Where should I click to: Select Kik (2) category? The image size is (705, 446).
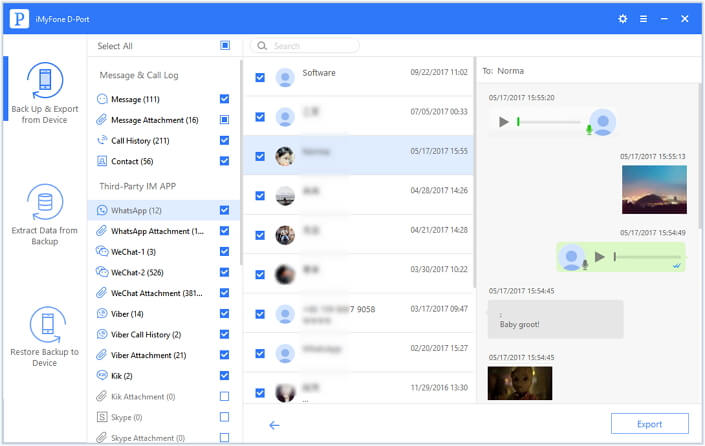164,375
